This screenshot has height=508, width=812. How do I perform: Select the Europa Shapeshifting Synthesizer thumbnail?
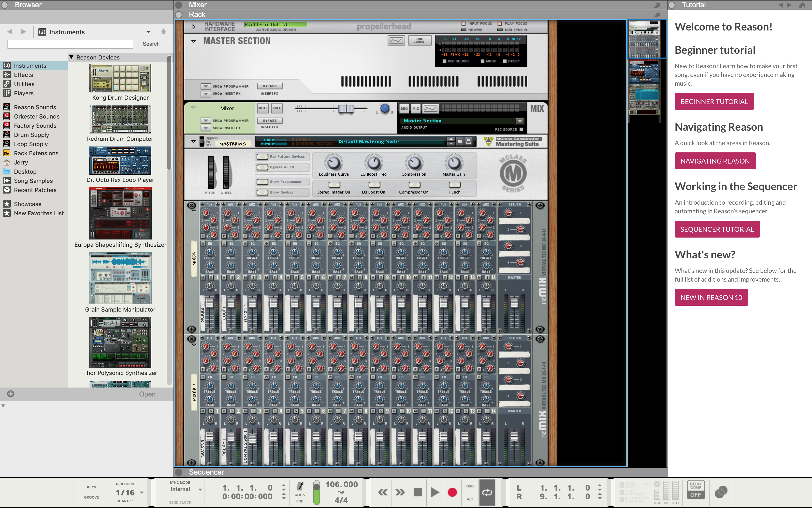tap(120, 213)
